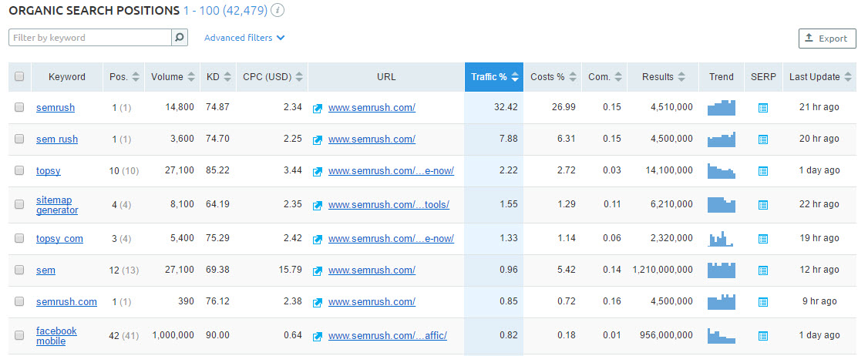The image size is (868, 356).
Task: Open trend chart for facebook mobile keyword
Action: click(722, 335)
